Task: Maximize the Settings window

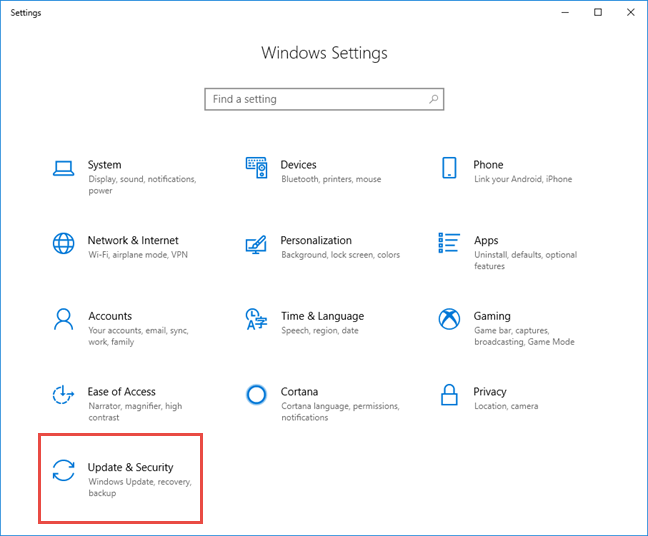Action: (x=598, y=12)
